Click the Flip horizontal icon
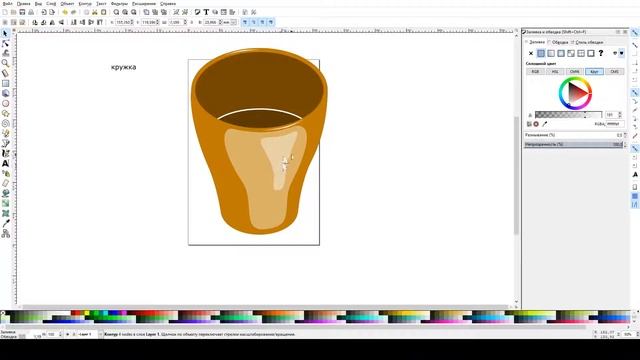Screen dimensions: 640x360 (52, 22)
